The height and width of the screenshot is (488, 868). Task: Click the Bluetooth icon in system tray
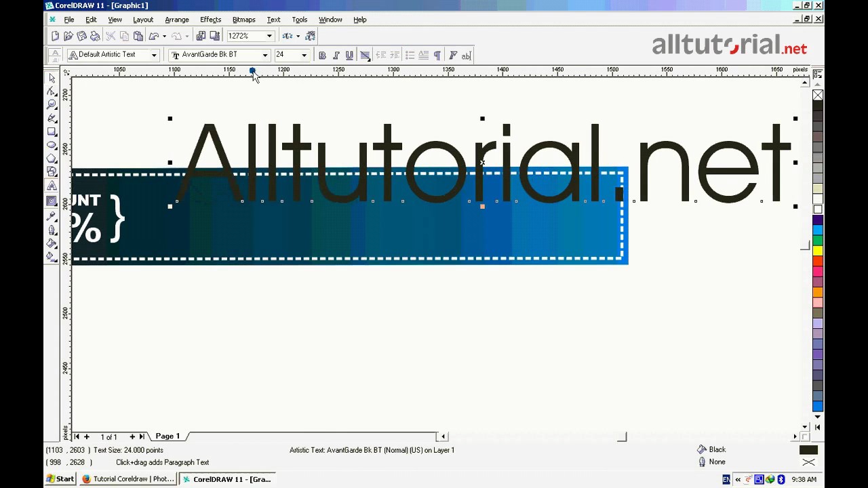tap(781, 479)
